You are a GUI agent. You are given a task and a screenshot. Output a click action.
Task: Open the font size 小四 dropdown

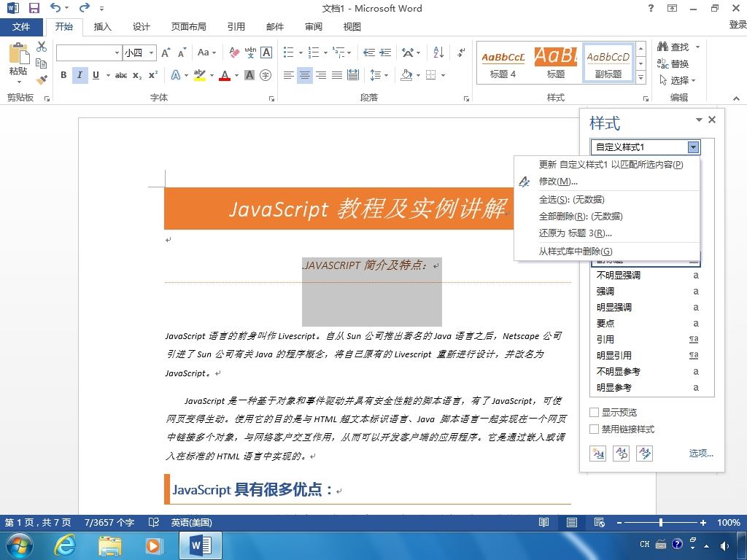152,52
